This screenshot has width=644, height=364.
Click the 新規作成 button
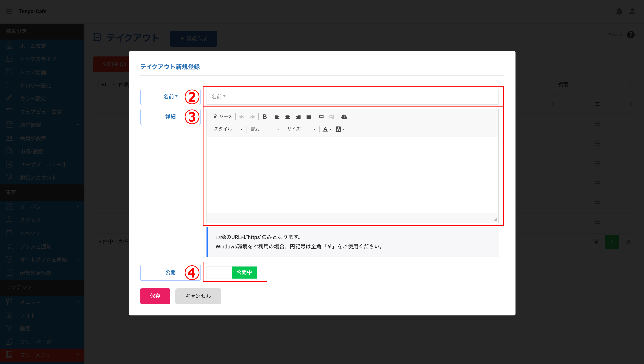click(193, 39)
